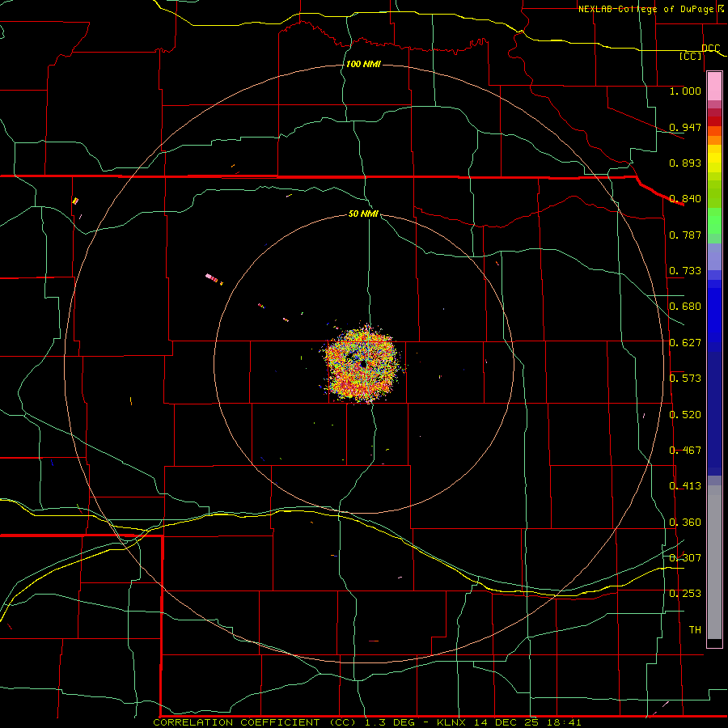Select the 0.413 legend value
The height and width of the screenshot is (728, 728).
click(685, 486)
